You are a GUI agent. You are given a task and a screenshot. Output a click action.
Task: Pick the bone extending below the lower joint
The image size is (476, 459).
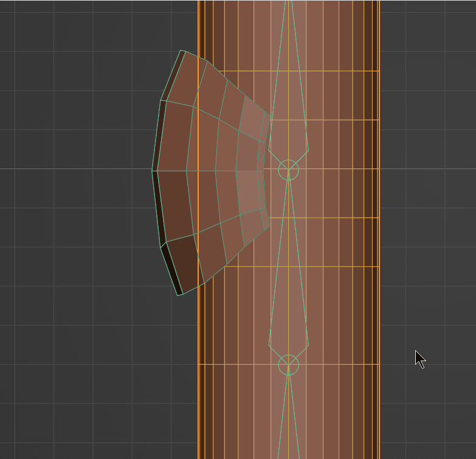(x=289, y=419)
